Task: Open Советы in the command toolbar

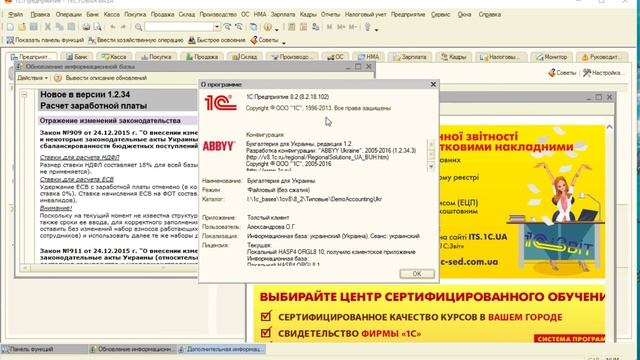Action: [264, 40]
